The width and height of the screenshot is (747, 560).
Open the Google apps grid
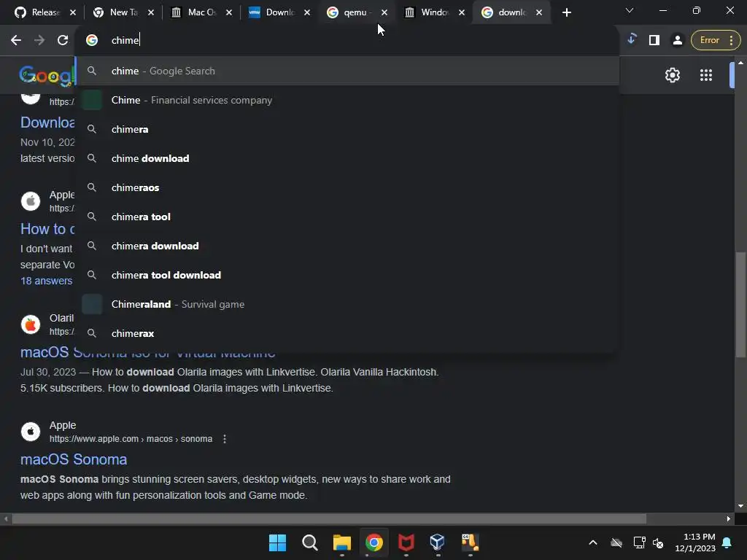[706, 75]
